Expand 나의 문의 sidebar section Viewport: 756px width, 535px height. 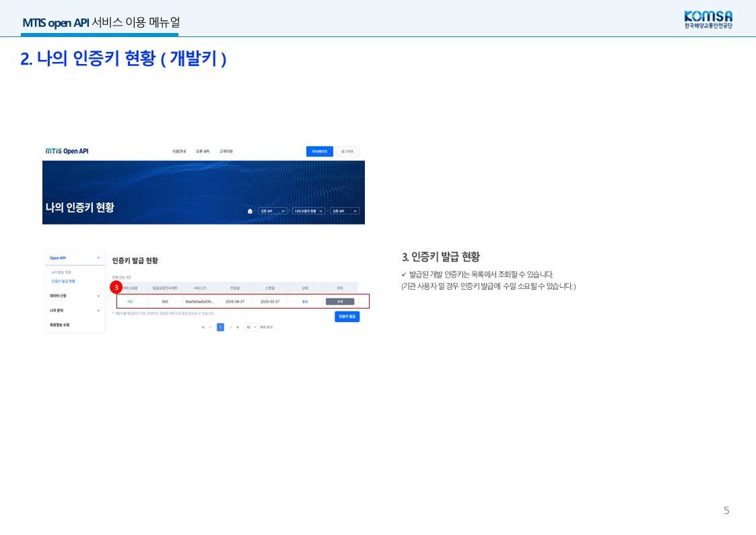click(x=75, y=310)
